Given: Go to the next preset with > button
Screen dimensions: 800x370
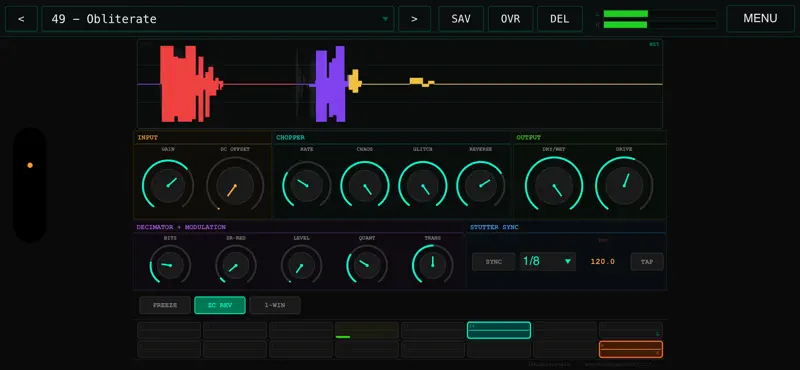Looking at the screenshot, I should [414, 19].
